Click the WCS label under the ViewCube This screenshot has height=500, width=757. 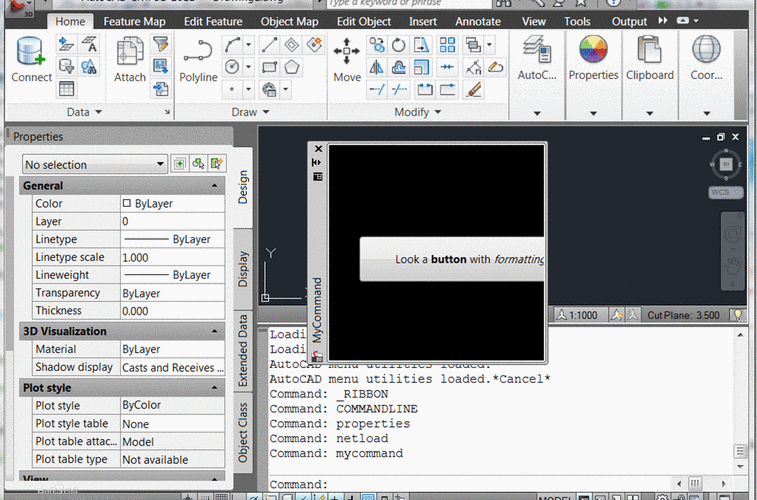pyautogui.click(x=720, y=191)
